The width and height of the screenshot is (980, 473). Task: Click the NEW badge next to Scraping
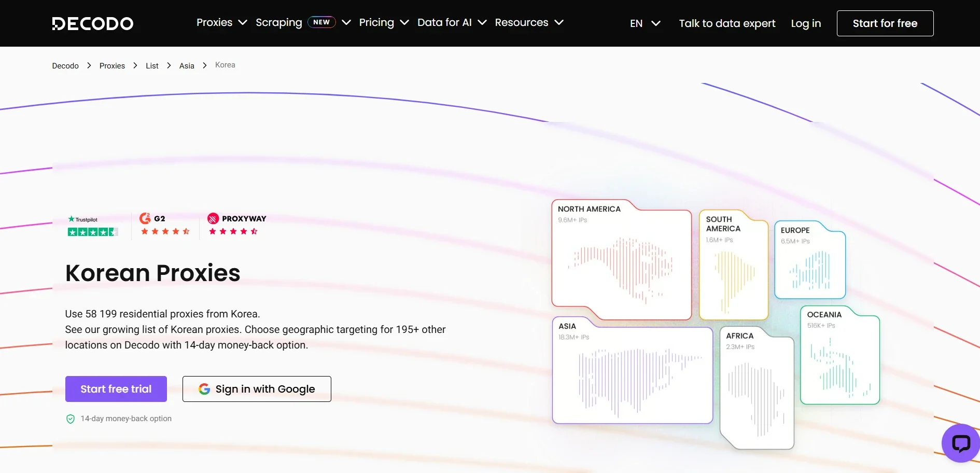click(x=321, y=22)
